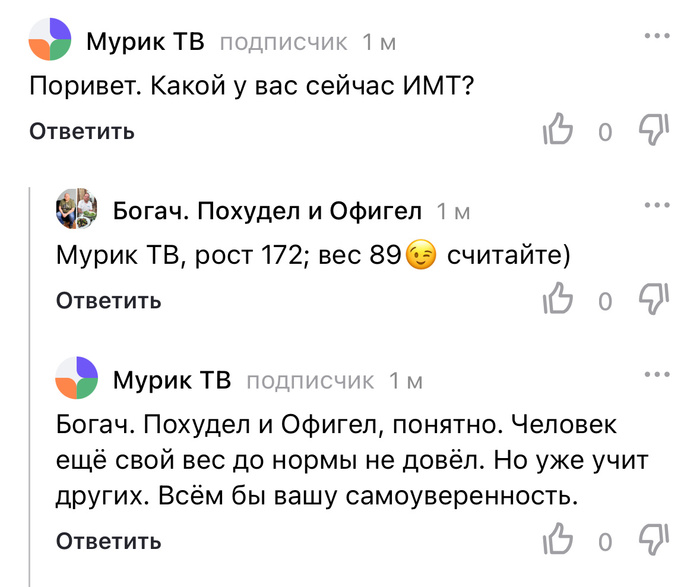This screenshot has height=587, width=700.
Task: Open author name Богач. Похудел и Офигел
Action: pyautogui.click(x=267, y=211)
